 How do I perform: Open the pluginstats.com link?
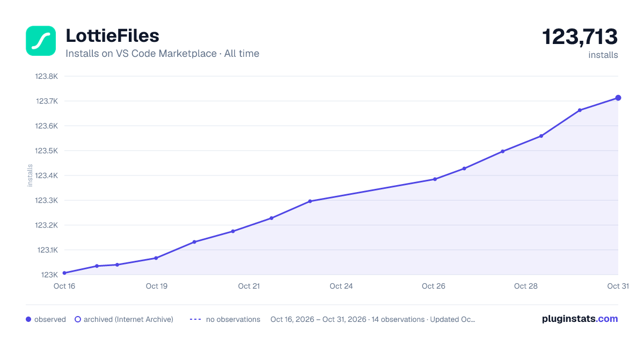coord(580,319)
